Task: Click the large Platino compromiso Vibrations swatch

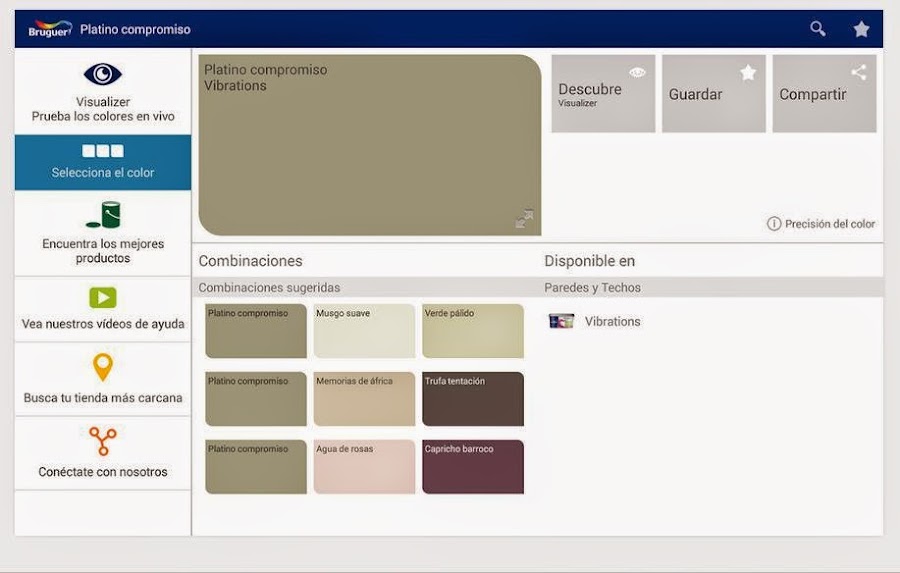Action: click(370, 145)
